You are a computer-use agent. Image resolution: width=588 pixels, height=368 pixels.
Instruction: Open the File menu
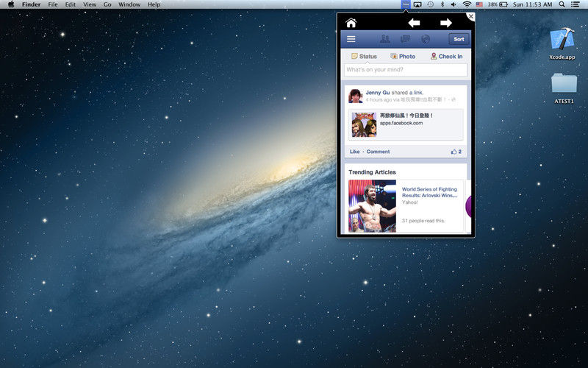53,4
